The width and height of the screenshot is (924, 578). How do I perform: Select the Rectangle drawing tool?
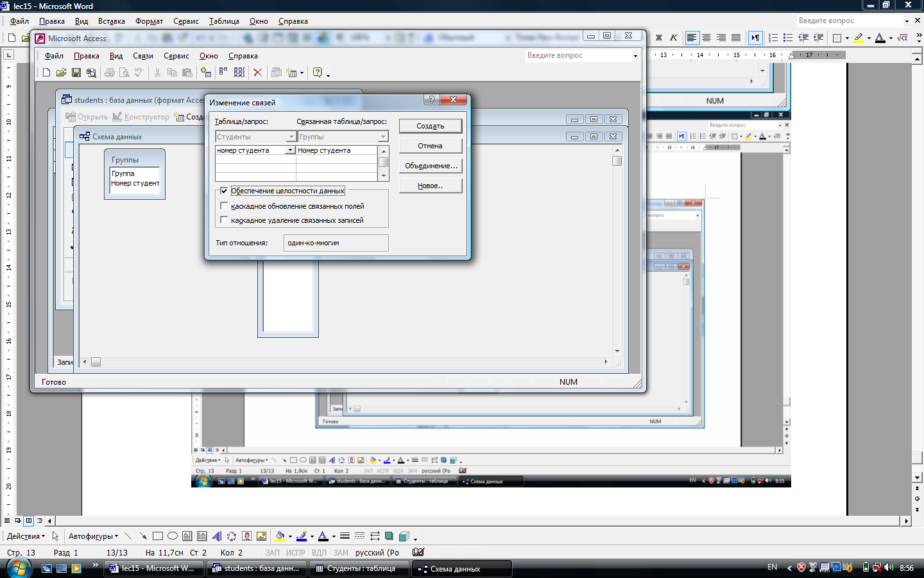click(x=158, y=536)
